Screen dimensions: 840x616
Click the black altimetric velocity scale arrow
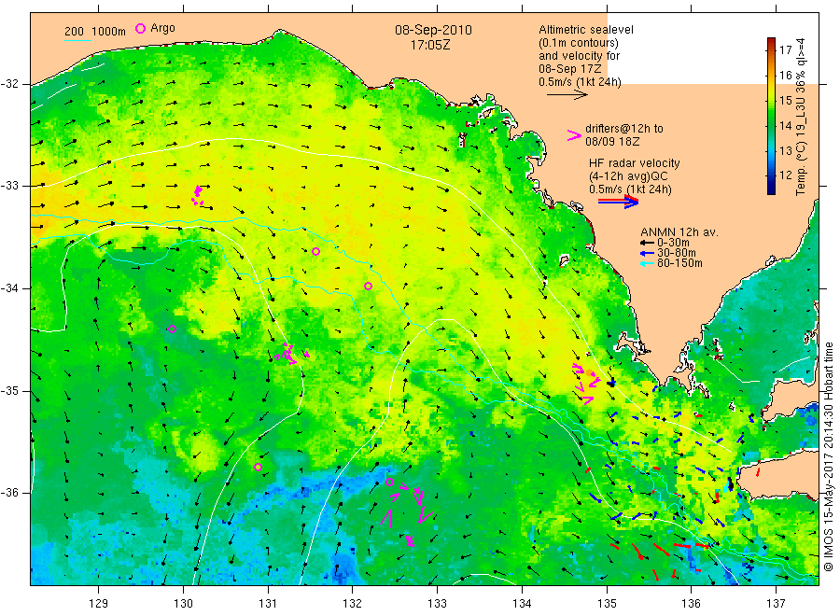tap(567, 95)
